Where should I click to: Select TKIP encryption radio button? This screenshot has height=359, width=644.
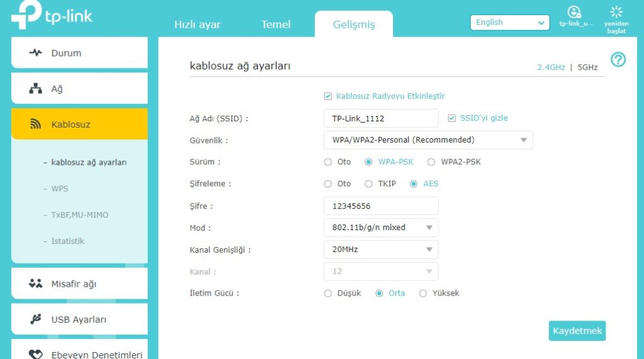pos(369,184)
